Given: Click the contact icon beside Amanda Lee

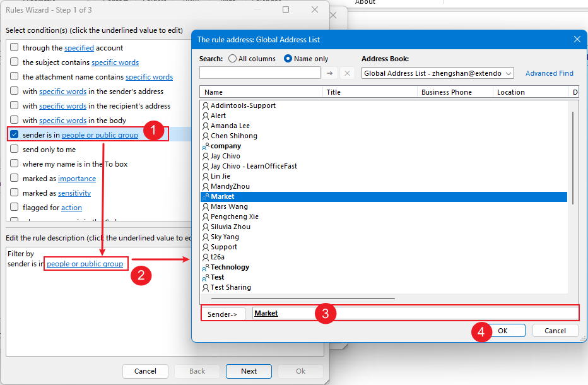Looking at the screenshot, I should point(206,126).
